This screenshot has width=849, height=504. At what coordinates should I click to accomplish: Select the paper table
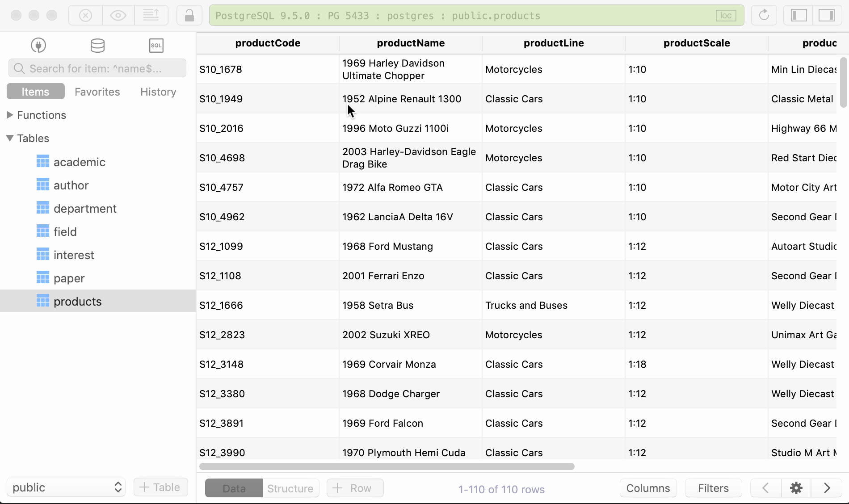[x=98, y=278]
